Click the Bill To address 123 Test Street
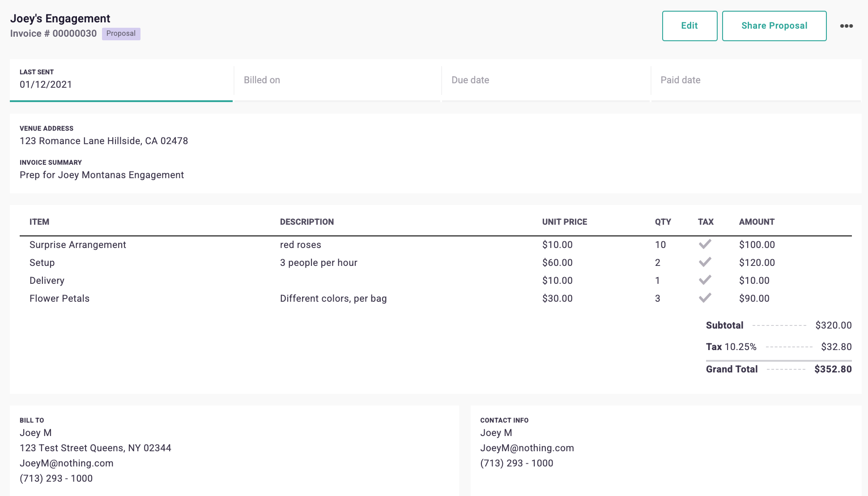 pos(95,448)
